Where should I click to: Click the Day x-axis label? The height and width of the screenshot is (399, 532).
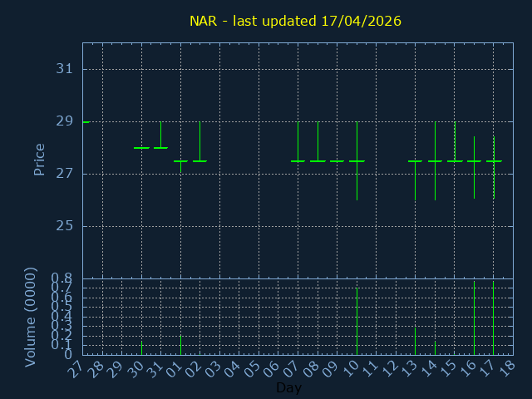[x=288, y=388]
